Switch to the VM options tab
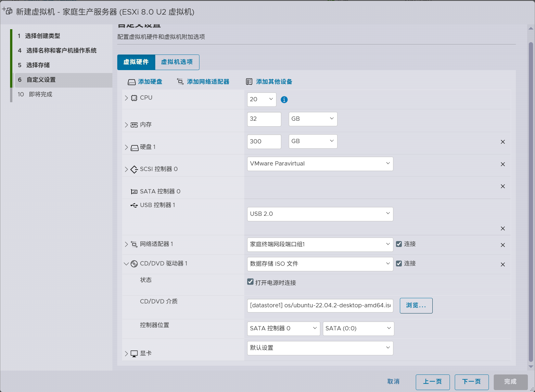 click(x=177, y=62)
